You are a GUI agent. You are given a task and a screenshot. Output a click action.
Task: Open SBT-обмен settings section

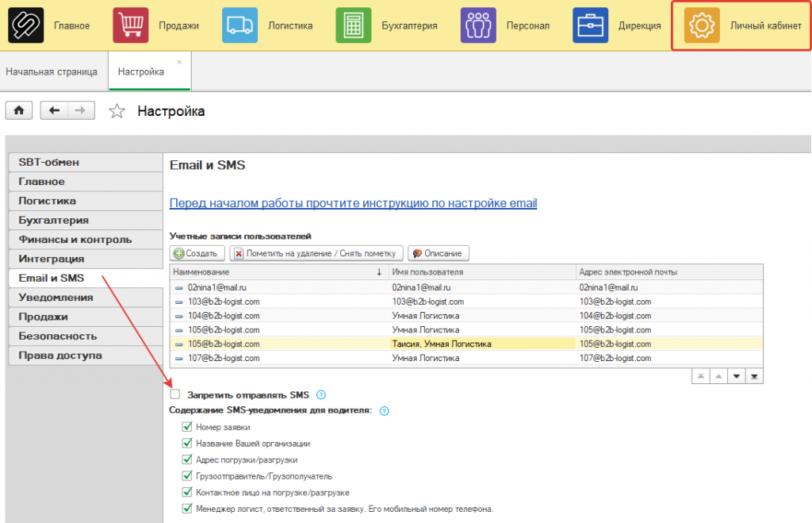86,162
